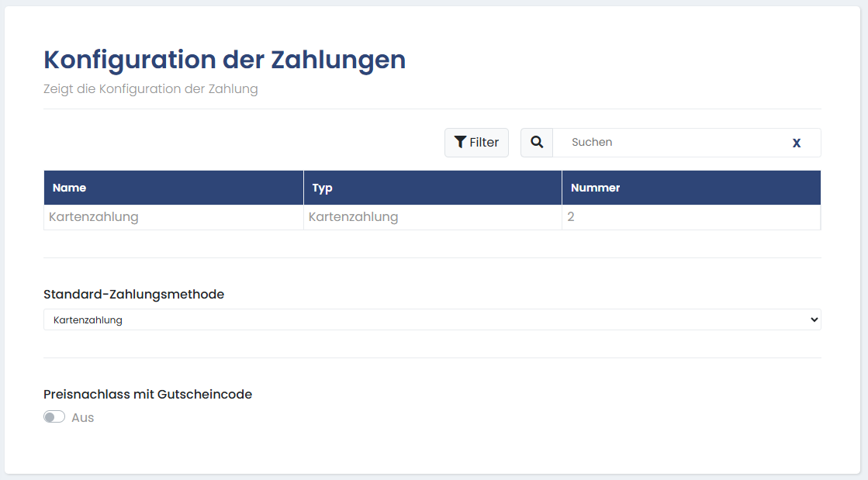Focus the Suchen search input field
The height and width of the screenshot is (480, 868).
click(x=667, y=143)
